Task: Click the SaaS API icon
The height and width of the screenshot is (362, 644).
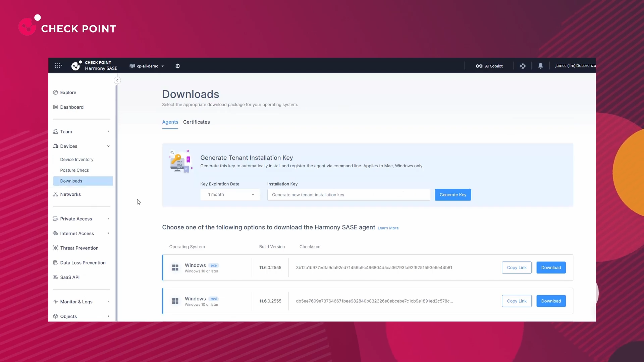Action: (55, 277)
